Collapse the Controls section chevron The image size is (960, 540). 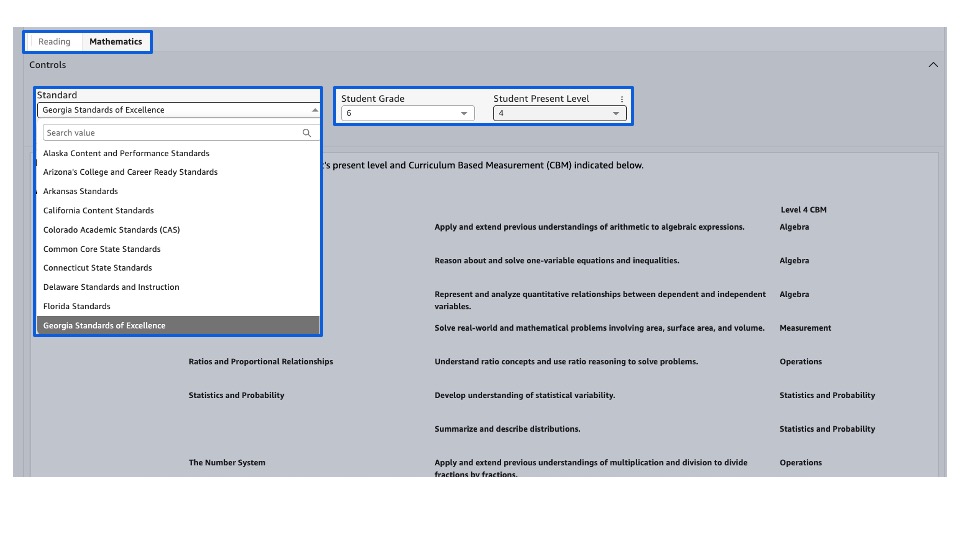point(932,65)
